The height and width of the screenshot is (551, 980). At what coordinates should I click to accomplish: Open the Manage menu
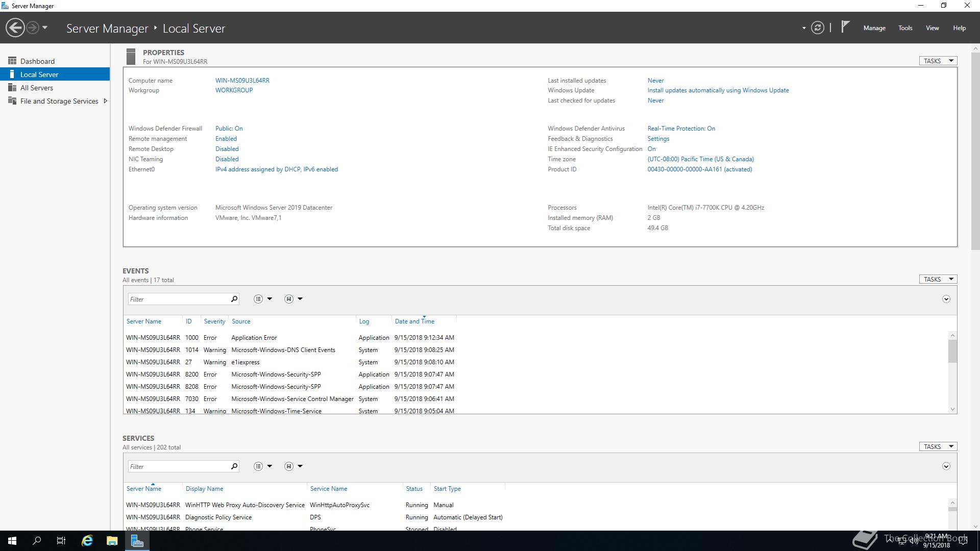(x=874, y=28)
